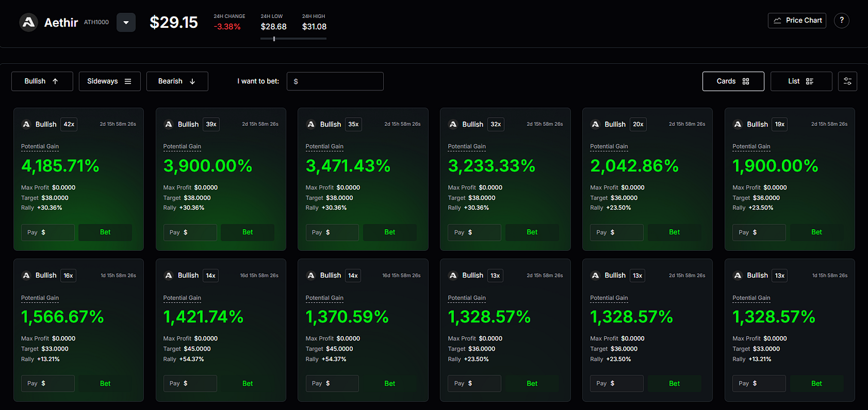Place Bet on the 1,421.74% card
Viewport: 868px width, 410px height.
[x=247, y=383]
